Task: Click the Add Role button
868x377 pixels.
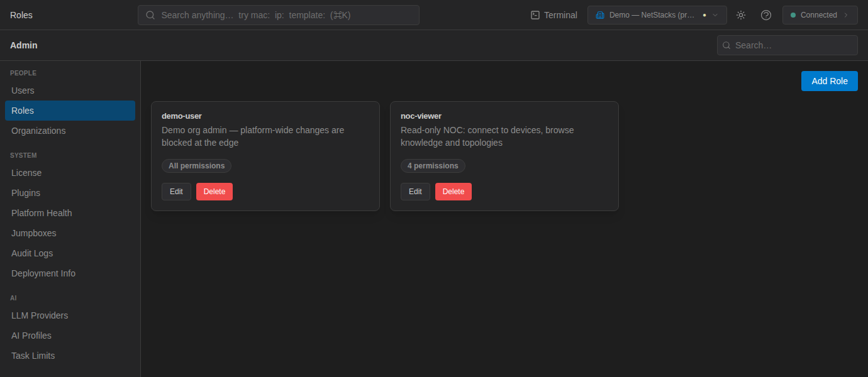Action: click(830, 81)
